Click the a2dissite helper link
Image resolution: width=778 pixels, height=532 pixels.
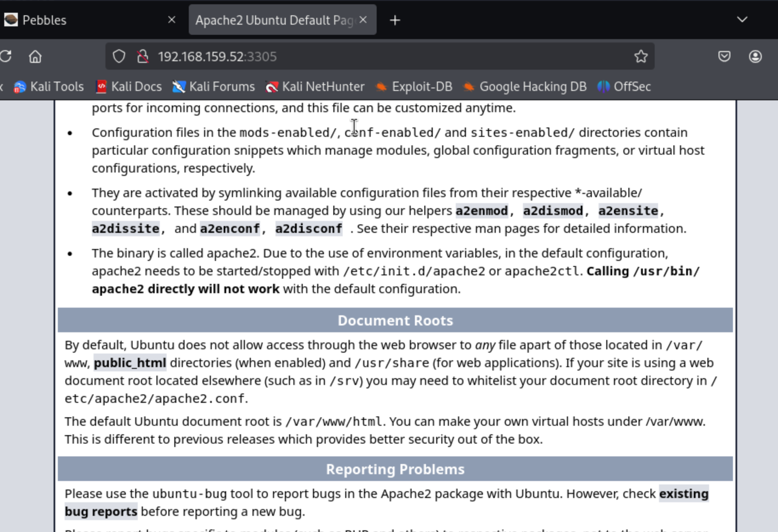pyautogui.click(x=125, y=229)
